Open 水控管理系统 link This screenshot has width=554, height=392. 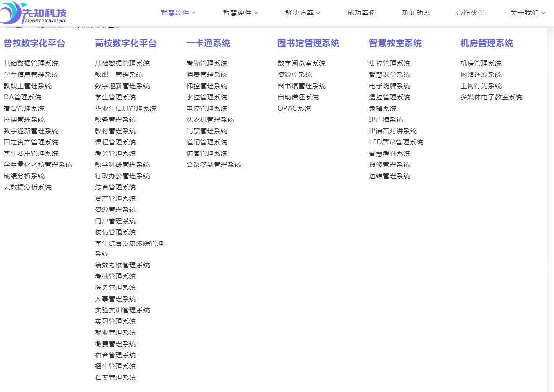tap(207, 97)
